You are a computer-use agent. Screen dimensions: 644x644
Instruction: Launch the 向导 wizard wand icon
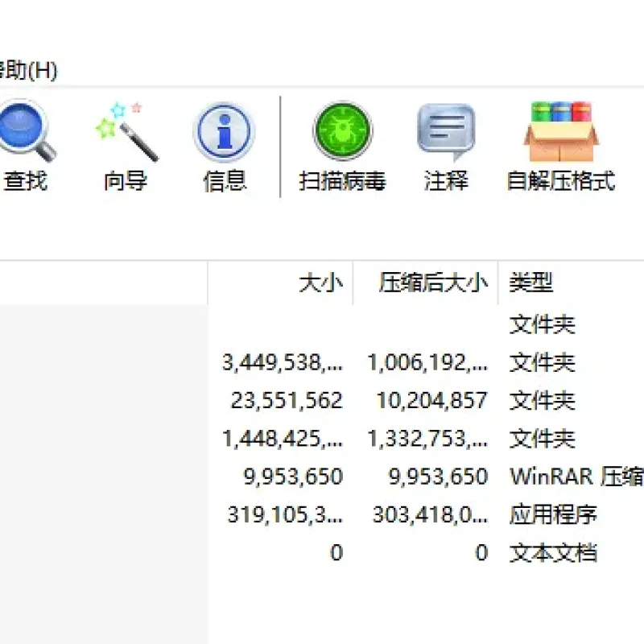click(126, 131)
